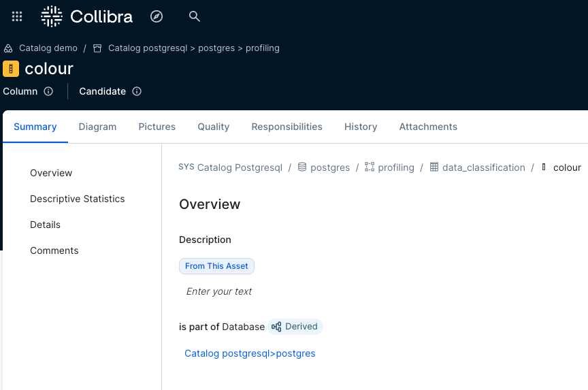Click info icon next to Candidate
Image resolution: width=588 pixels, height=390 pixels.
coord(137,91)
